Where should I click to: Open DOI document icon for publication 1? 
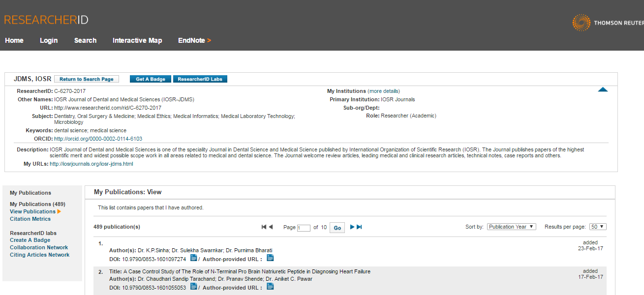pos(194,258)
